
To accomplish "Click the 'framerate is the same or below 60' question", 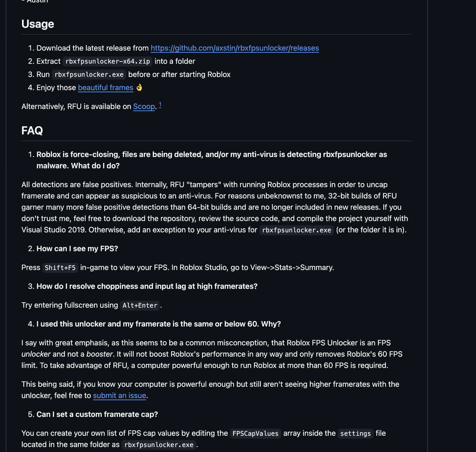I will click(x=159, y=324).
